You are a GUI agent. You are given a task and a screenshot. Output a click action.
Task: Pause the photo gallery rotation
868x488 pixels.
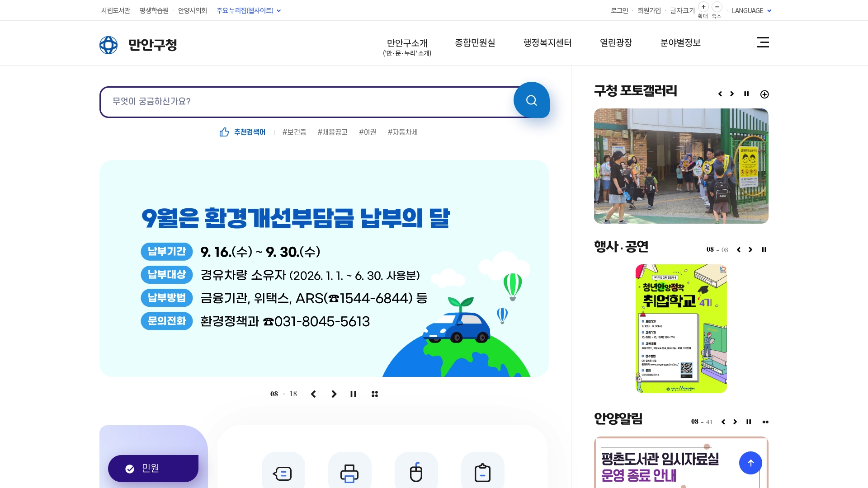[x=746, y=94]
